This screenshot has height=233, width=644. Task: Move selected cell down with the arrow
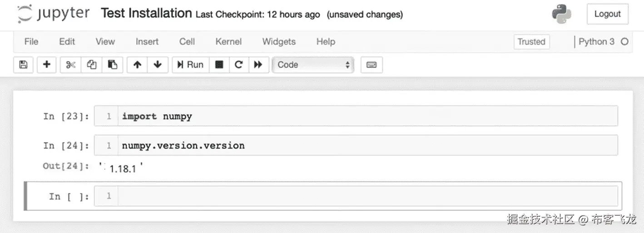point(158,65)
